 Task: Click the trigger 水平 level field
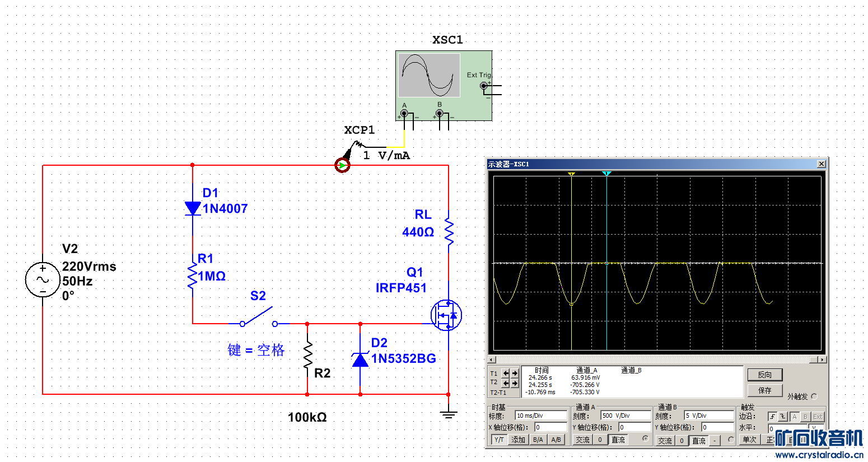pyautogui.click(x=787, y=429)
